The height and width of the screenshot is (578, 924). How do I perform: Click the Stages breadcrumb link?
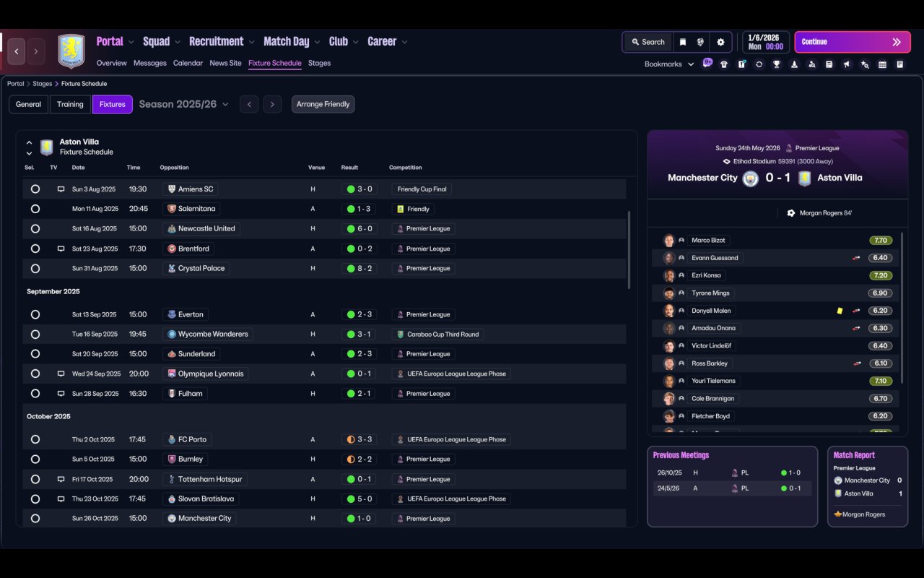(x=42, y=84)
